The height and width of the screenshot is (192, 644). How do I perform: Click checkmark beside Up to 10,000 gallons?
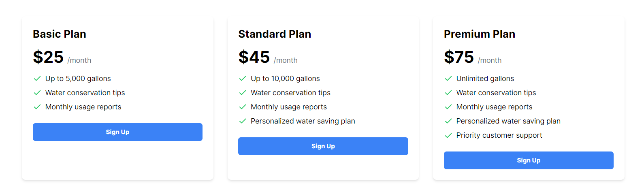point(243,79)
